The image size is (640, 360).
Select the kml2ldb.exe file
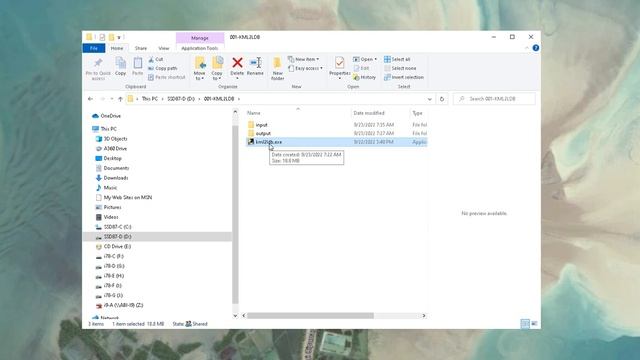coord(337,142)
